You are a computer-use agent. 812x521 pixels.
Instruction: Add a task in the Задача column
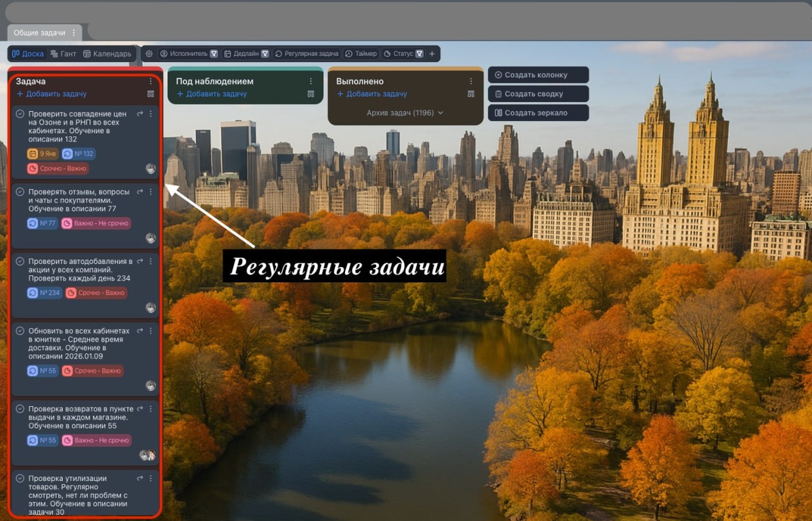(x=51, y=94)
